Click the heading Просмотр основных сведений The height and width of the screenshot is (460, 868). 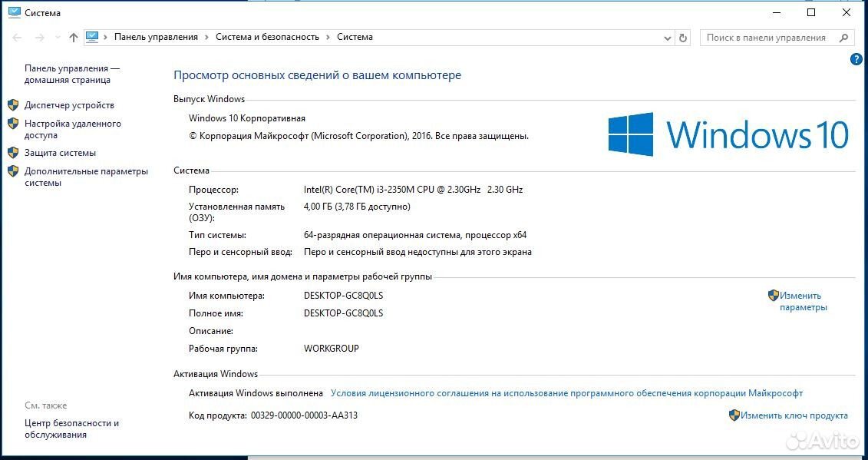tap(317, 75)
